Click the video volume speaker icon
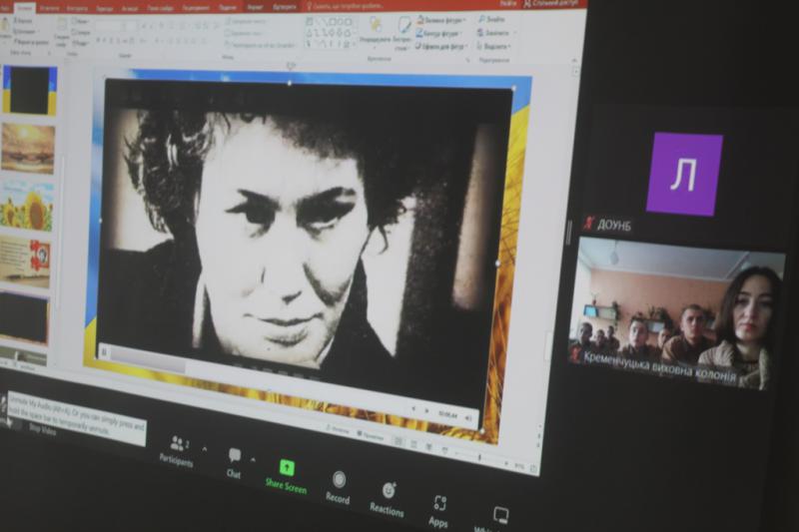This screenshot has width=799, height=532. [x=468, y=418]
